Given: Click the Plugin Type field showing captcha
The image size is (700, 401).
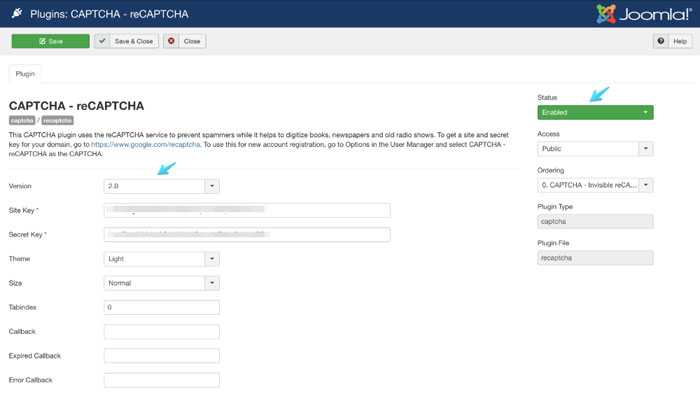Looking at the screenshot, I should pyautogui.click(x=595, y=221).
